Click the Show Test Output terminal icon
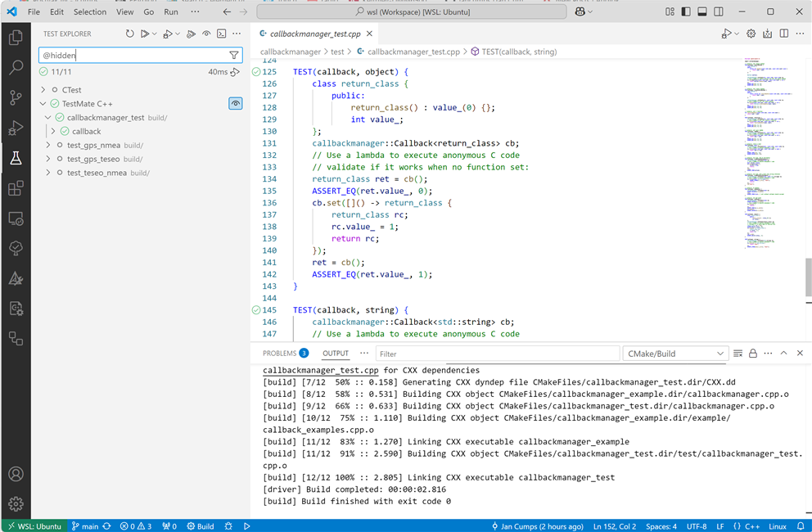This screenshot has width=812, height=532. tap(221, 34)
